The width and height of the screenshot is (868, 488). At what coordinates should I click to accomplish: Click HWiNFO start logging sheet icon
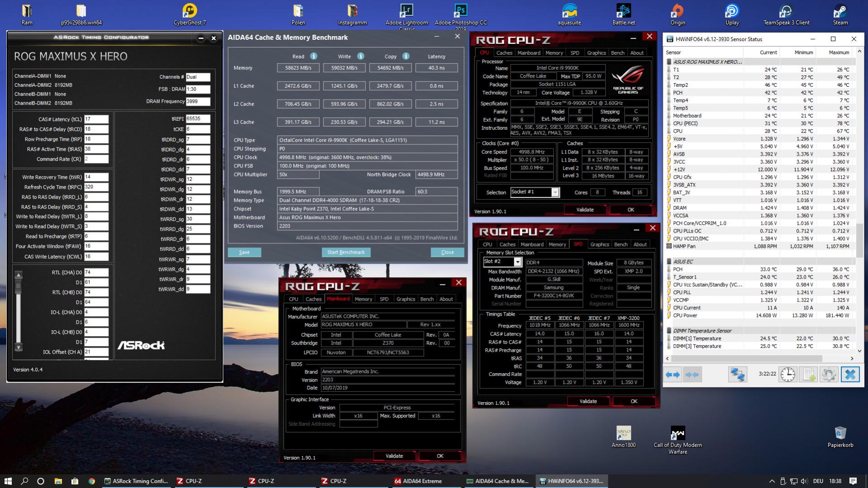coord(808,374)
